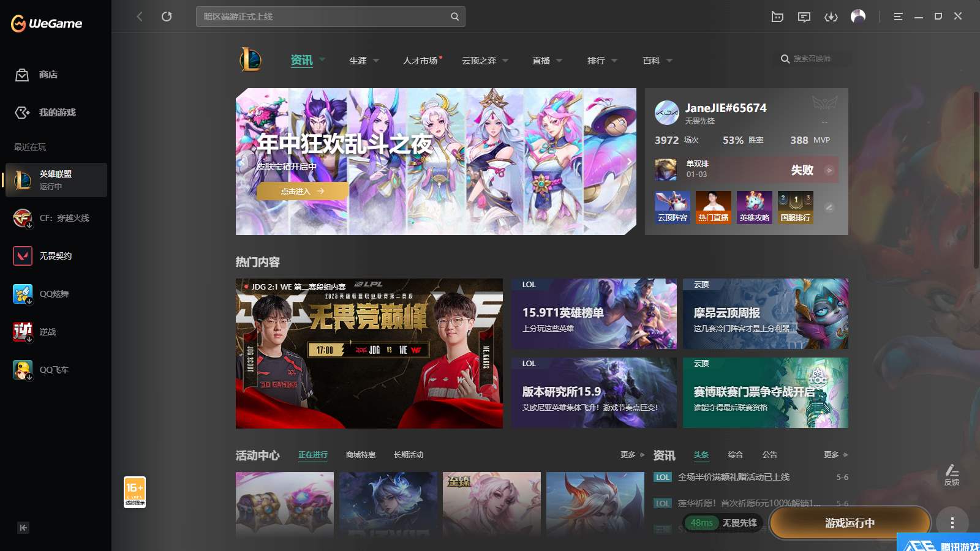Open the download manager icon
The height and width of the screenshot is (551, 980).
pos(831,17)
